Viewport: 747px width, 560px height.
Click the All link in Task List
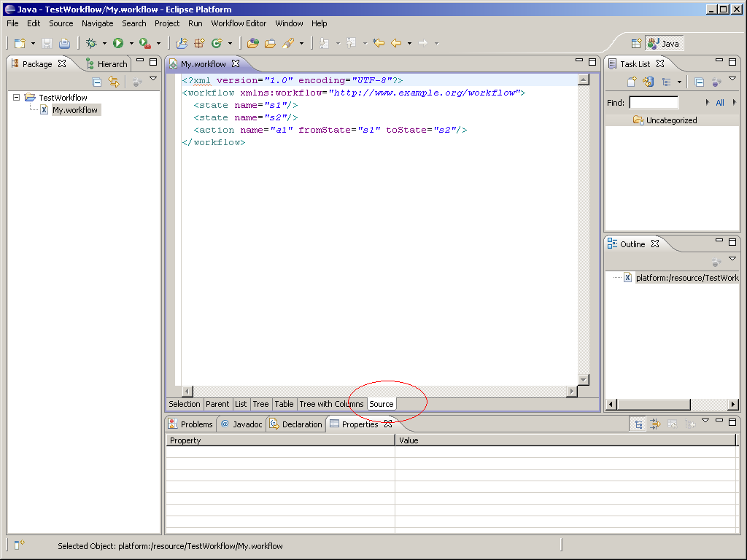(720, 103)
